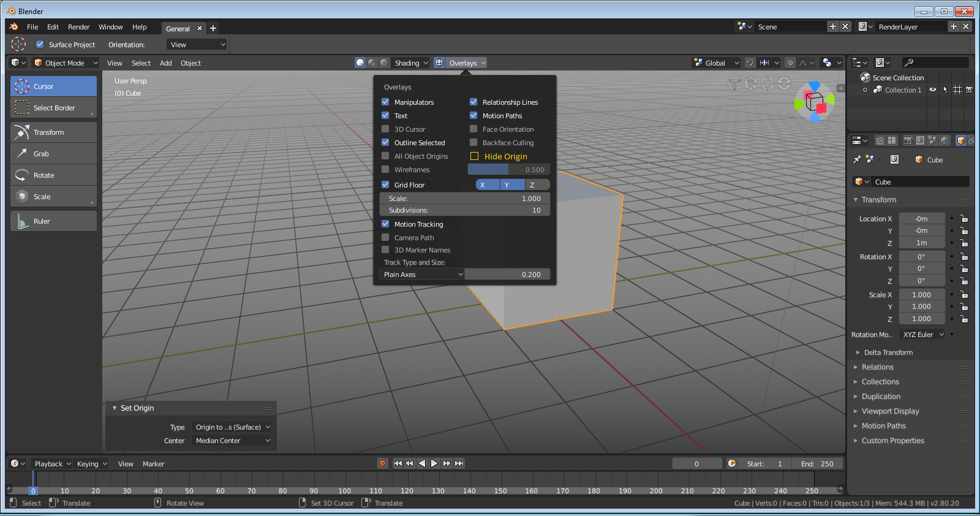
Task: Open the Object Mode dropdown
Action: tap(65, 63)
